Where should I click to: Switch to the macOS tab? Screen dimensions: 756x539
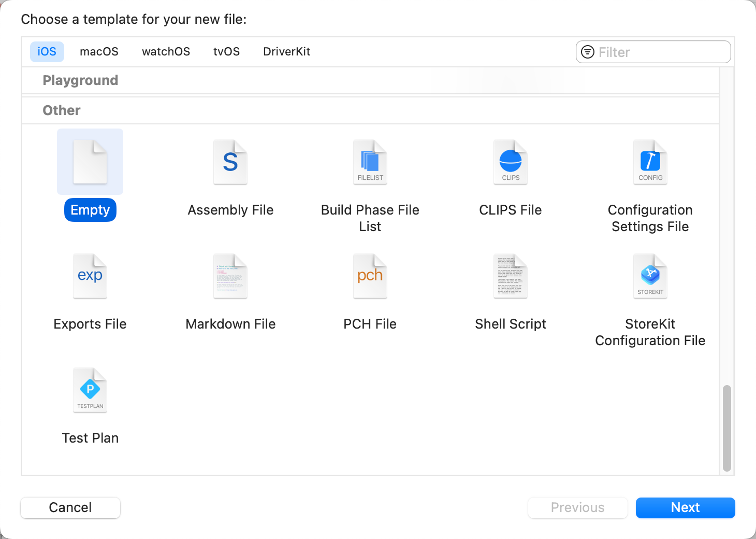[99, 51]
